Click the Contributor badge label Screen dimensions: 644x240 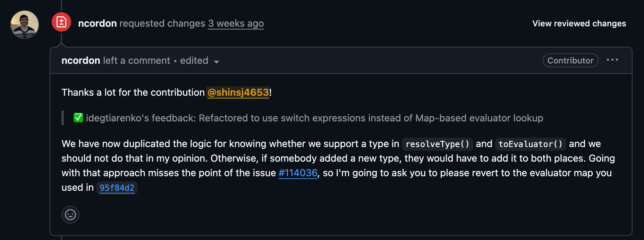[x=570, y=61]
